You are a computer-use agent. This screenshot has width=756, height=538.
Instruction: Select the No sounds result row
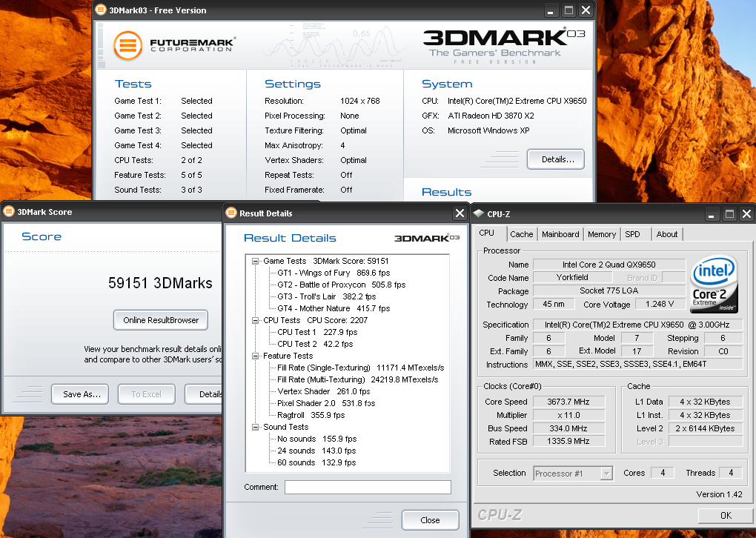pos(316,439)
